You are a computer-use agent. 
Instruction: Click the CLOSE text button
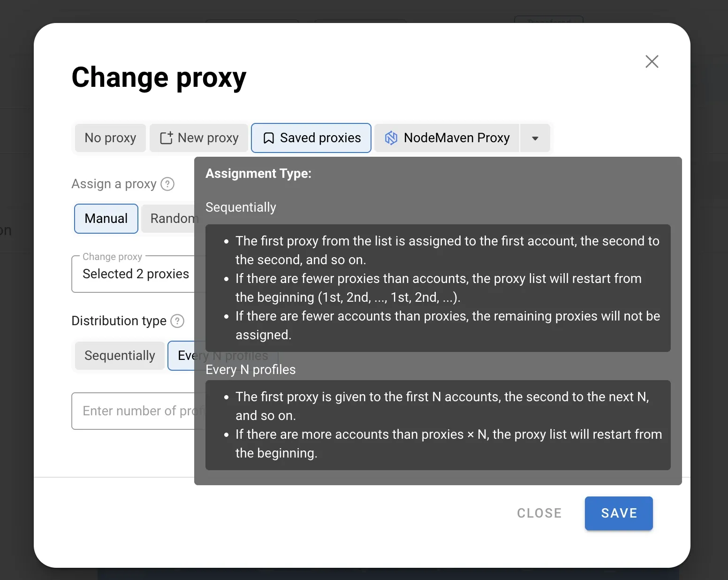539,513
